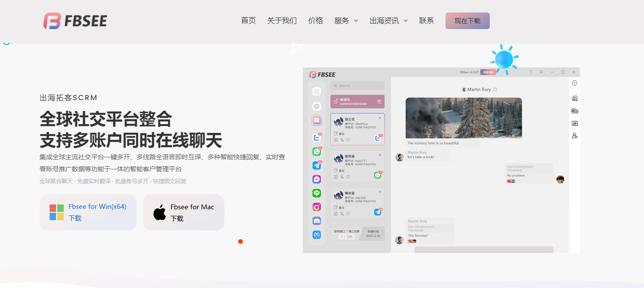Image resolution: width=644 pixels, height=288 pixels.
Task: Expand the 出海资讯 dropdown menu
Action: [389, 21]
